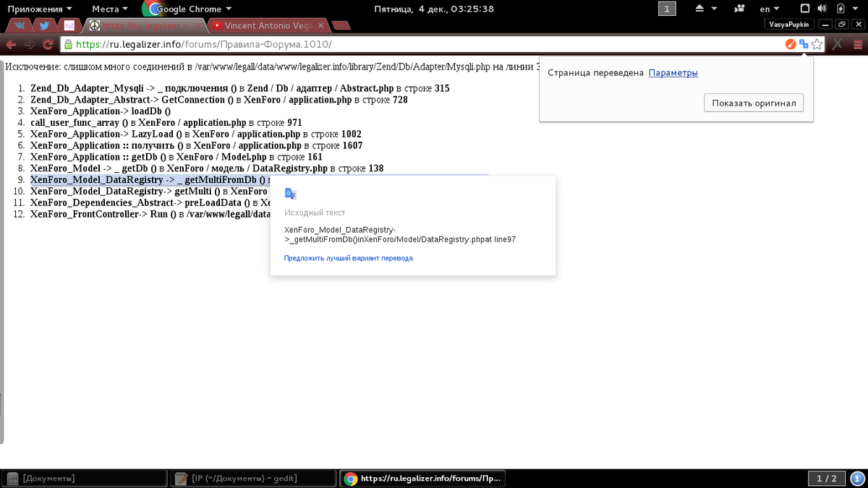Click call_user_func_array trace line

pos(166,123)
